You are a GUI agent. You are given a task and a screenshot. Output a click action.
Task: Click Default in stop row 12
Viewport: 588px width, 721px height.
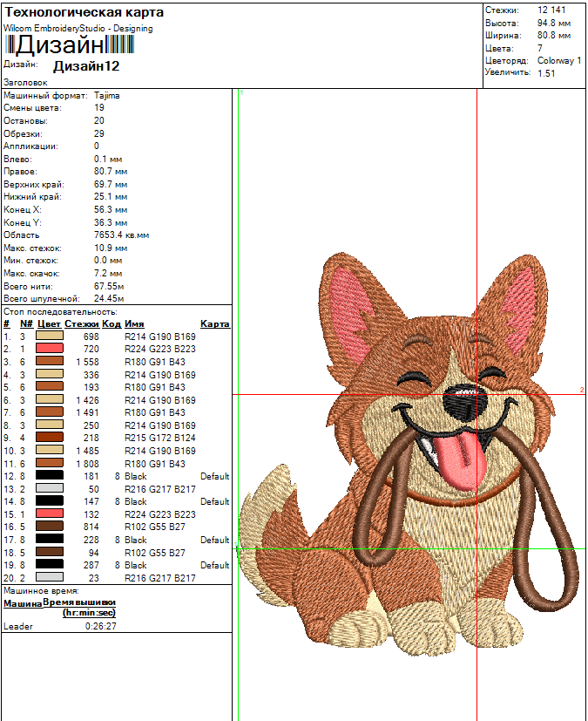pyautogui.click(x=214, y=476)
